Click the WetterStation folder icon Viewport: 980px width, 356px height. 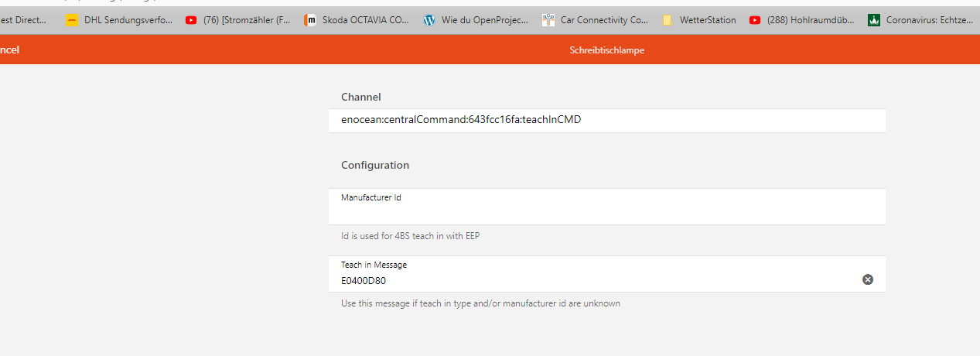pyautogui.click(x=668, y=21)
